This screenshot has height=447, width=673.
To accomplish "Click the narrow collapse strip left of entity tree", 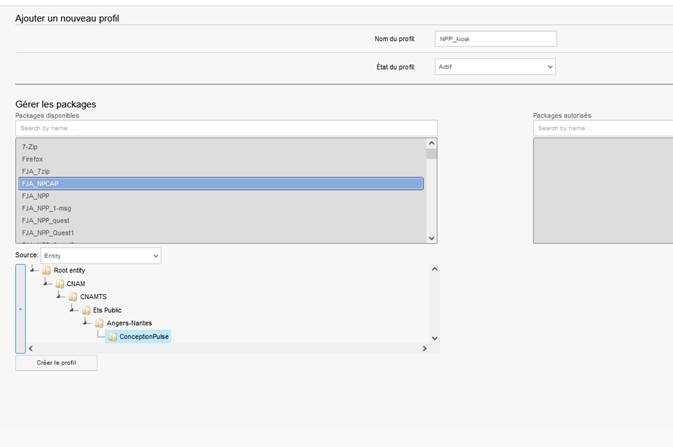I will (x=21, y=309).
